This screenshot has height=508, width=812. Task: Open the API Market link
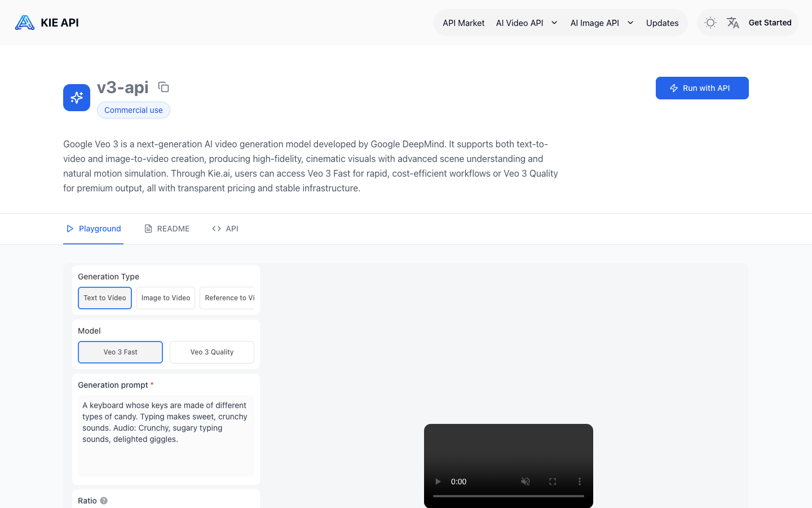click(x=464, y=23)
